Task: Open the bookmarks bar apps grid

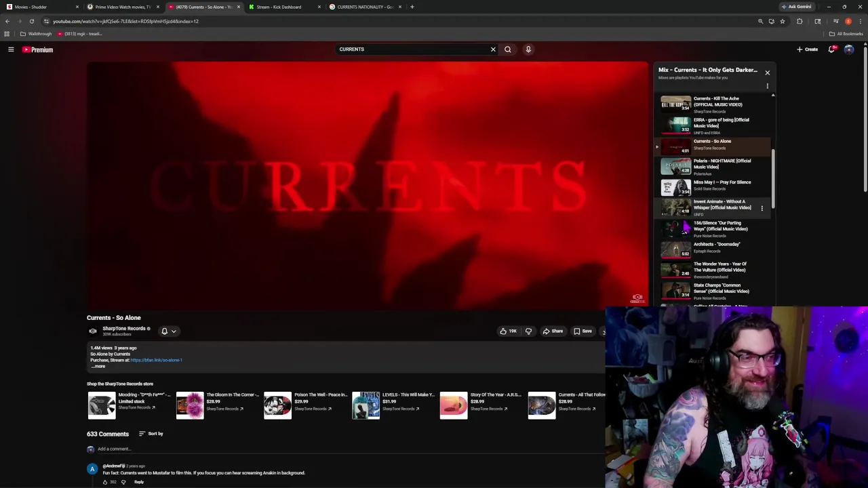Action: coord(7,34)
